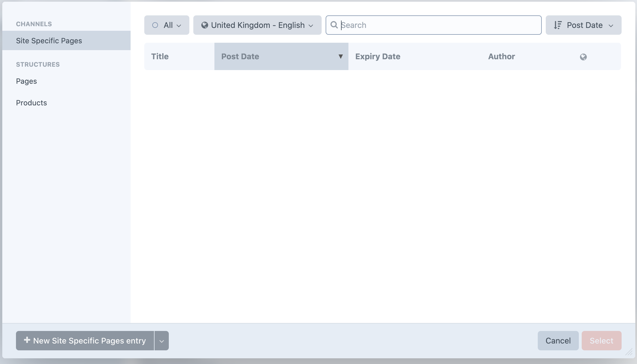
Task: Sort by the Title column header
Action: 179,56
